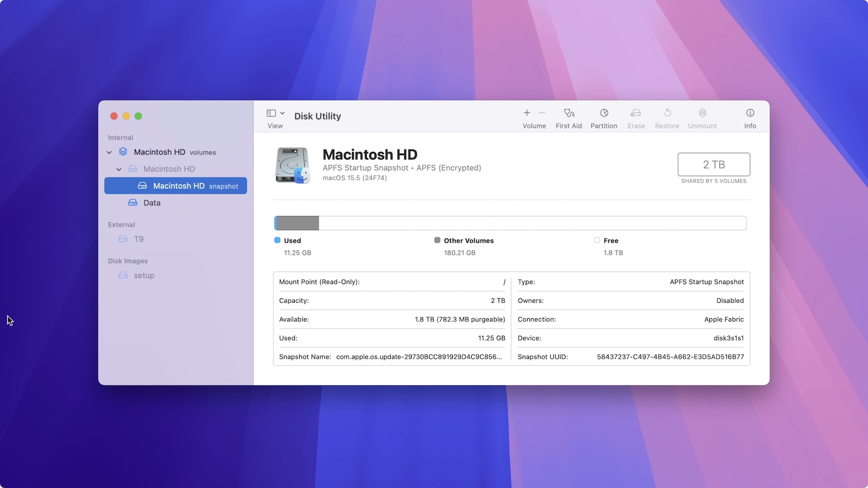Collapse the Macintosh HD volume group
Screen dimensions: 868x488
(x=119, y=169)
